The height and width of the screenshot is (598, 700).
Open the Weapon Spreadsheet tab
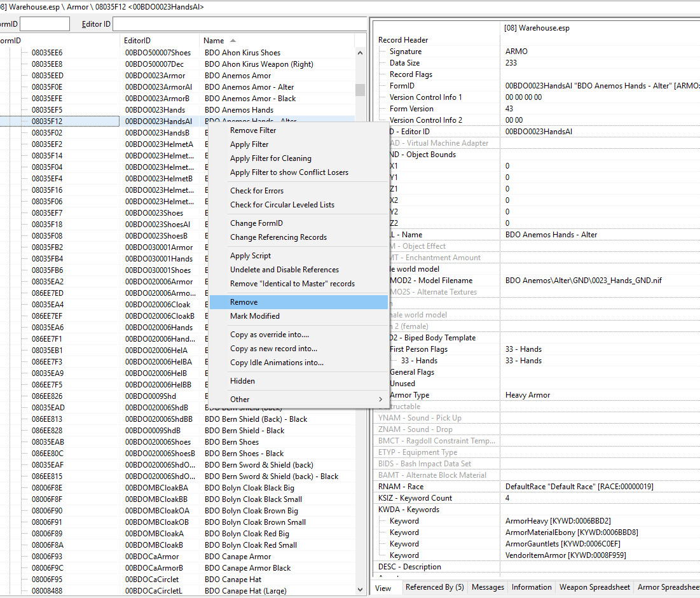point(594,587)
